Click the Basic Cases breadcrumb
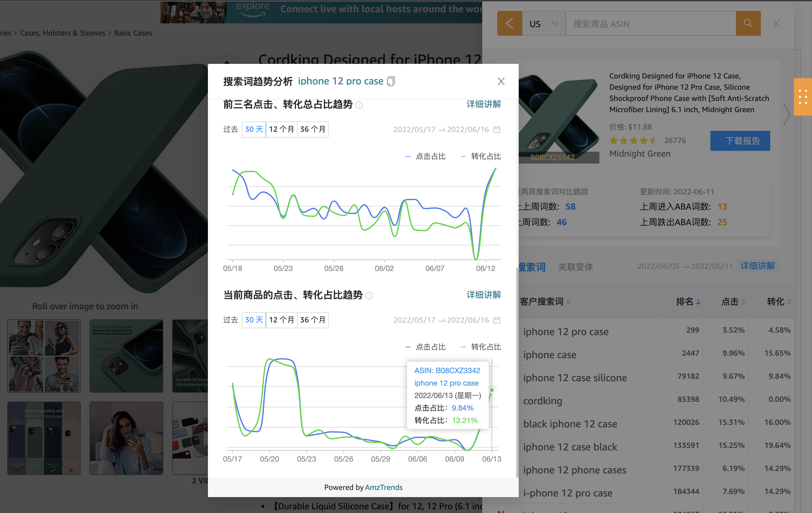 point(133,33)
